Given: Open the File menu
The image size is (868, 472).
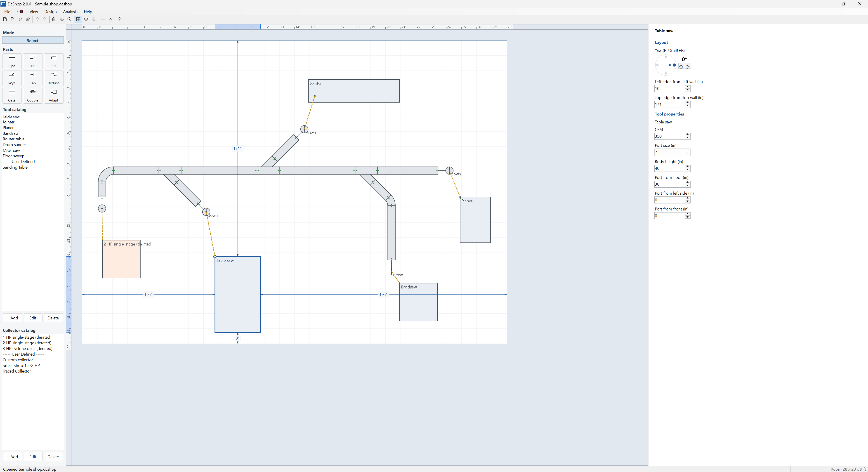Looking at the screenshot, I should tap(7, 12).
